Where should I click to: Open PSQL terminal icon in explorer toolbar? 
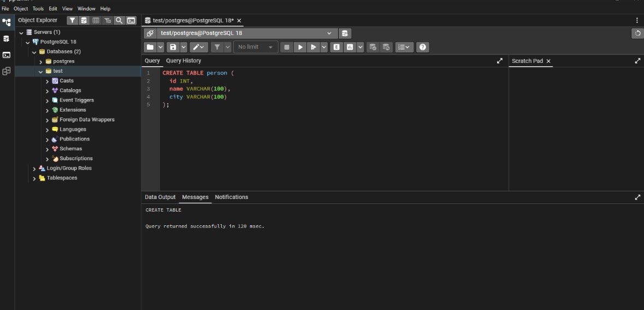[x=131, y=20]
